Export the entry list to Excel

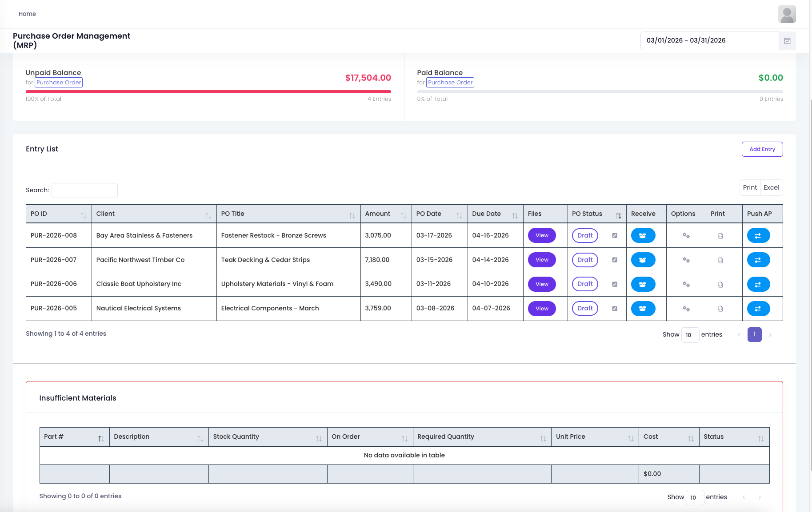(771, 187)
